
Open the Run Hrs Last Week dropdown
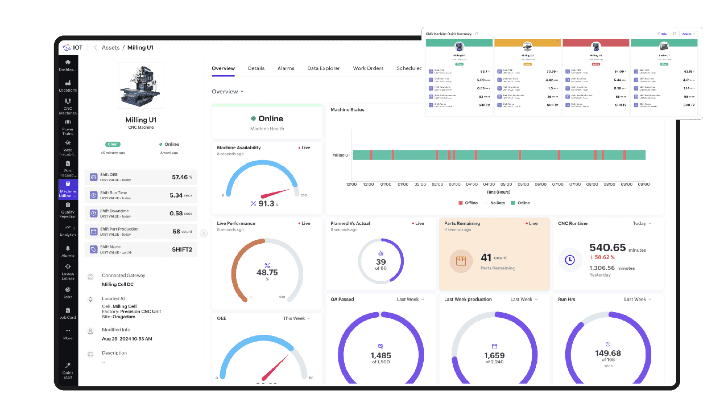[x=637, y=299]
